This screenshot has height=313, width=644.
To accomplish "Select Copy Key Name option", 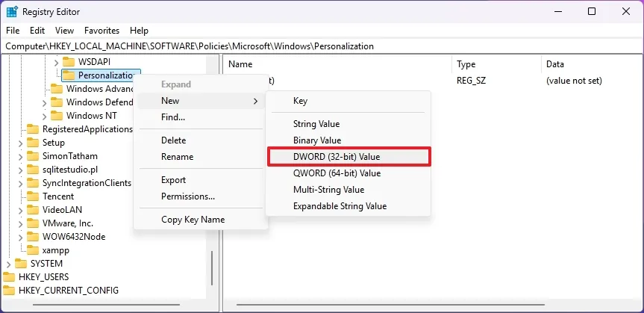I will (x=193, y=220).
